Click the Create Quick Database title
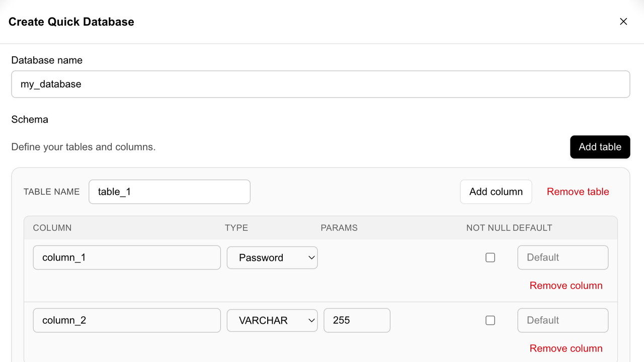Viewport: 644px width, 362px height. [71, 22]
